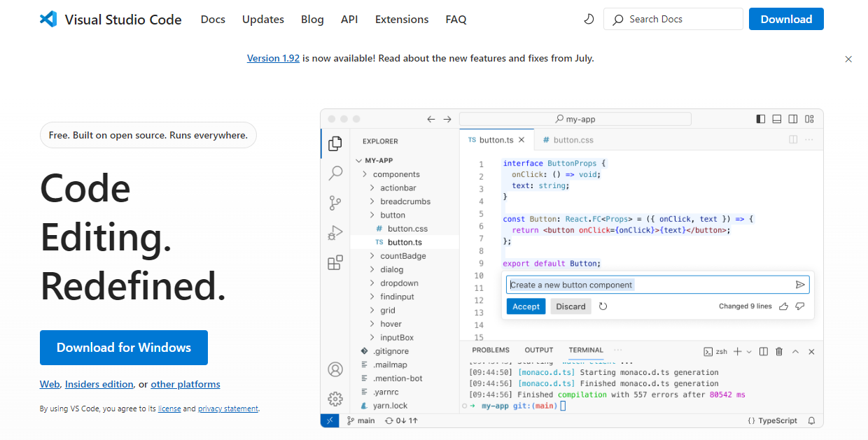Open the Extensions view
This screenshot has height=440, width=868.
pyautogui.click(x=335, y=262)
